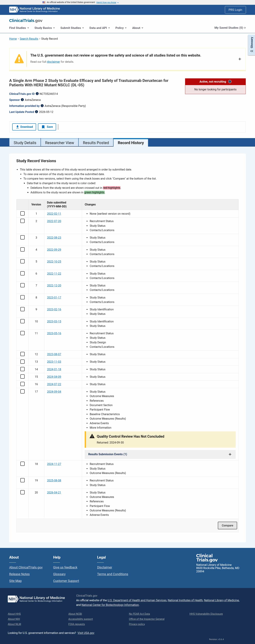Check the box for version 9
Viewport: 255px width, 644px height.
click(x=22, y=309)
